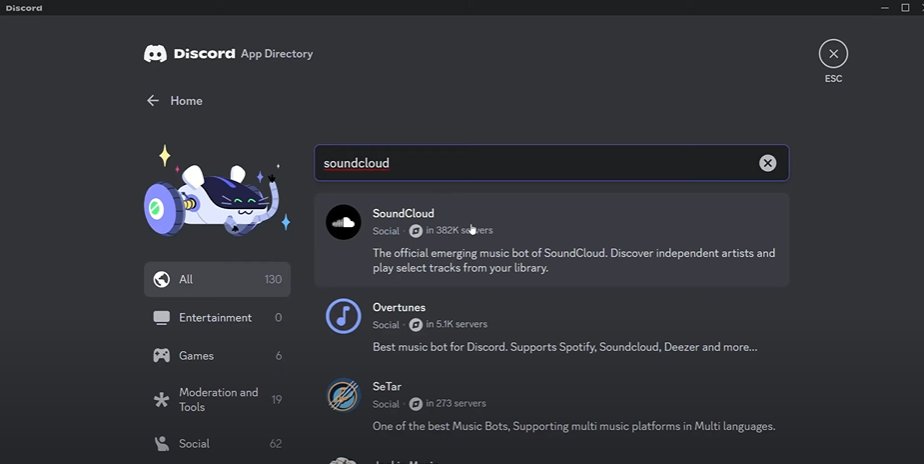The image size is (924, 464).
Task: Close the App Directory with ESC button
Action: tap(833, 54)
